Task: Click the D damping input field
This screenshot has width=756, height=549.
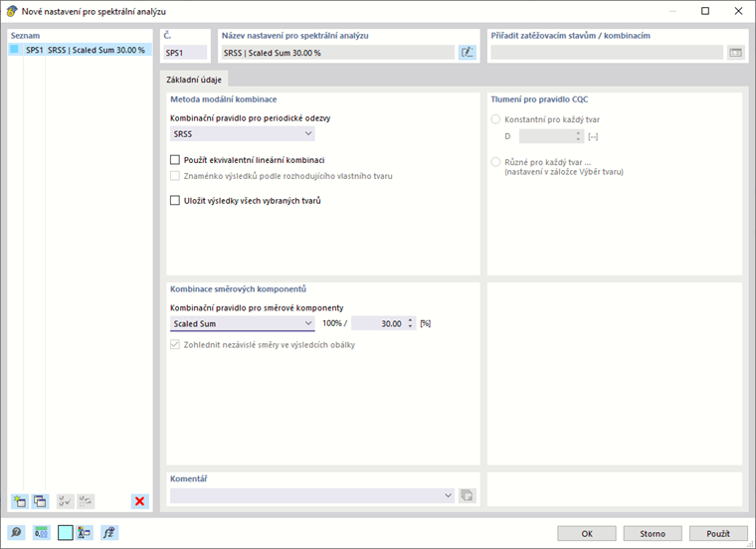Action: pyautogui.click(x=547, y=136)
